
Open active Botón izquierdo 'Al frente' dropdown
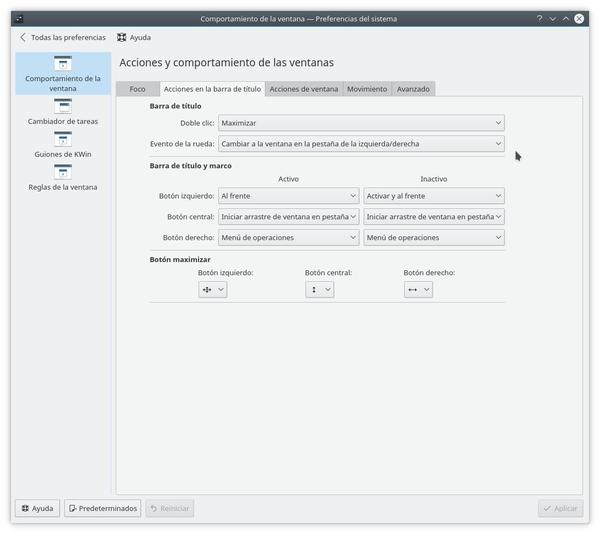pos(288,197)
